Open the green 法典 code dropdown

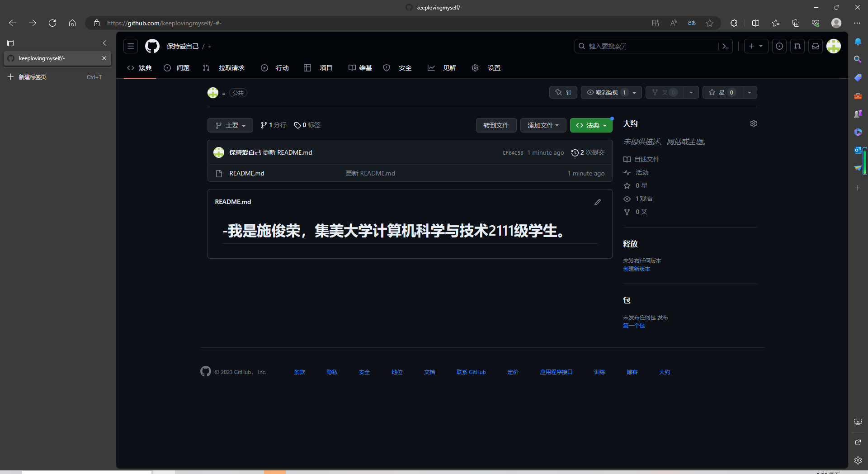click(x=591, y=125)
